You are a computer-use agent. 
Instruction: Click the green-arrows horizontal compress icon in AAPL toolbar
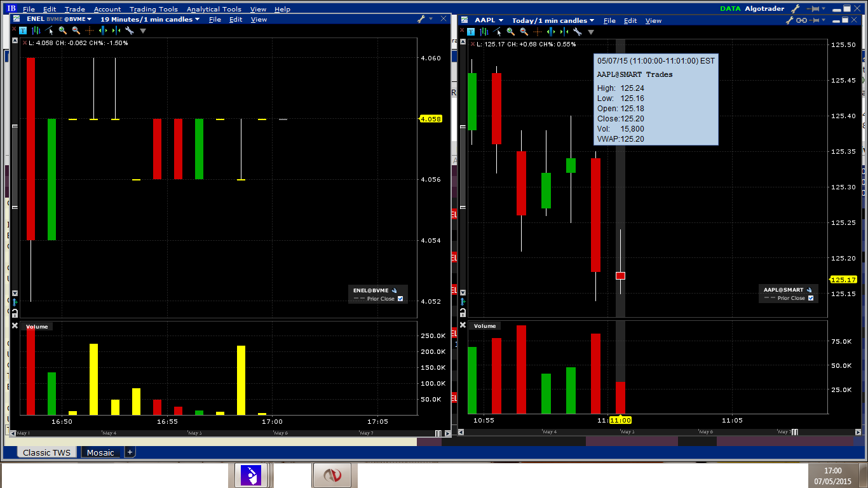point(564,32)
